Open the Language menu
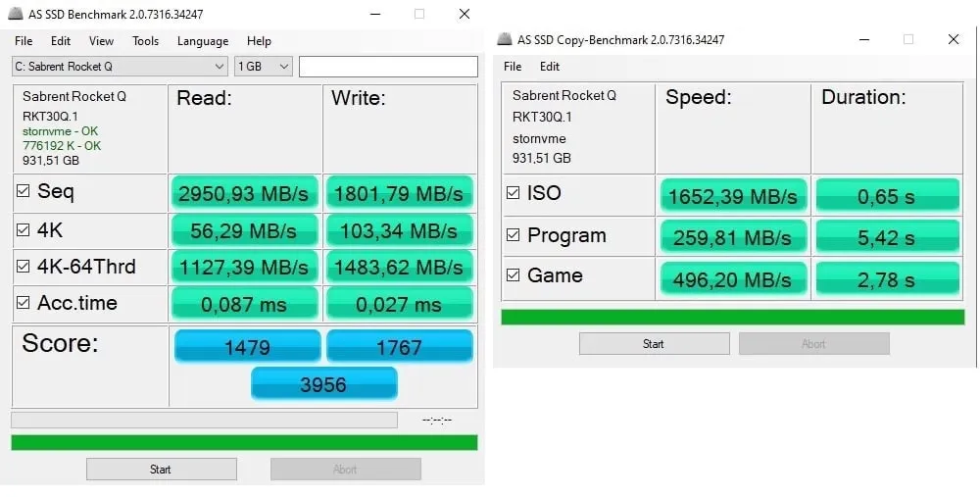This screenshot has height=497, width=980. pyautogui.click(x=203, y=41)
